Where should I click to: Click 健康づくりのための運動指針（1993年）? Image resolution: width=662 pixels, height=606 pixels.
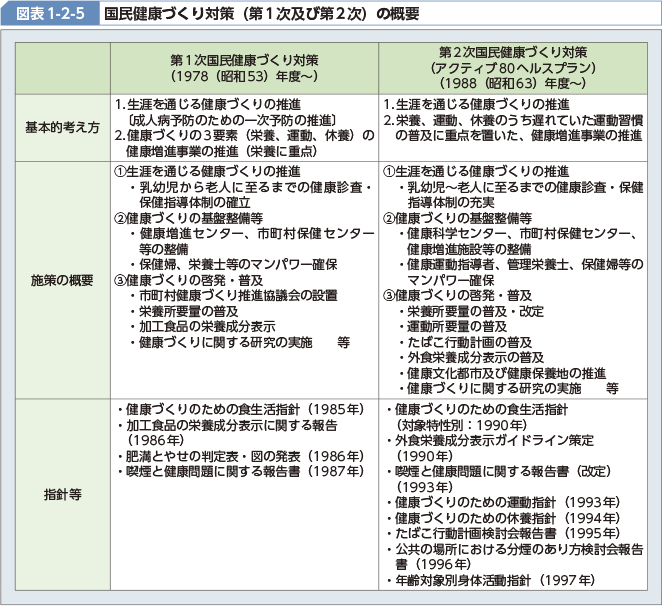click(496, 501)
